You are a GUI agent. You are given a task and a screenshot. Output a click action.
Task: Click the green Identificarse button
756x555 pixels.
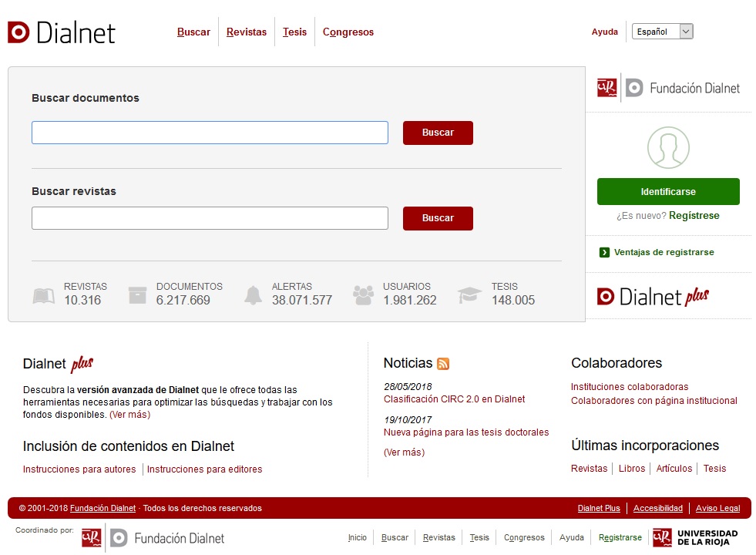pos(668,192)
